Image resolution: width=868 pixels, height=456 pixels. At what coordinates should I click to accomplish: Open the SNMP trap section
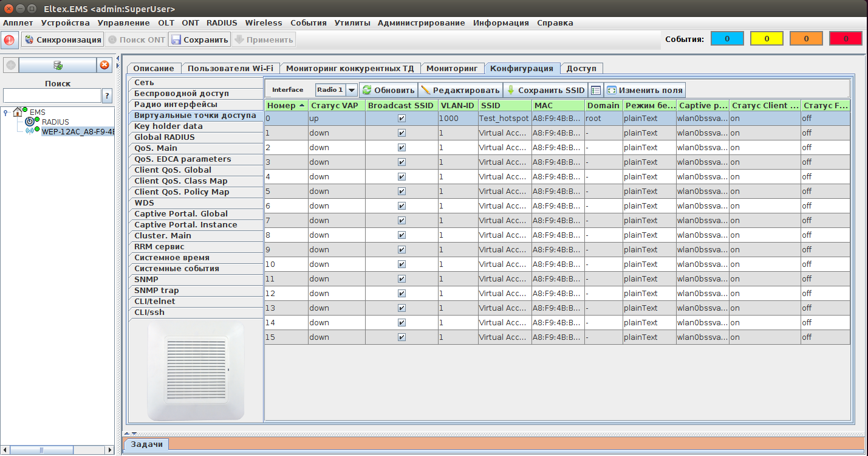click(x=196, y=291)
